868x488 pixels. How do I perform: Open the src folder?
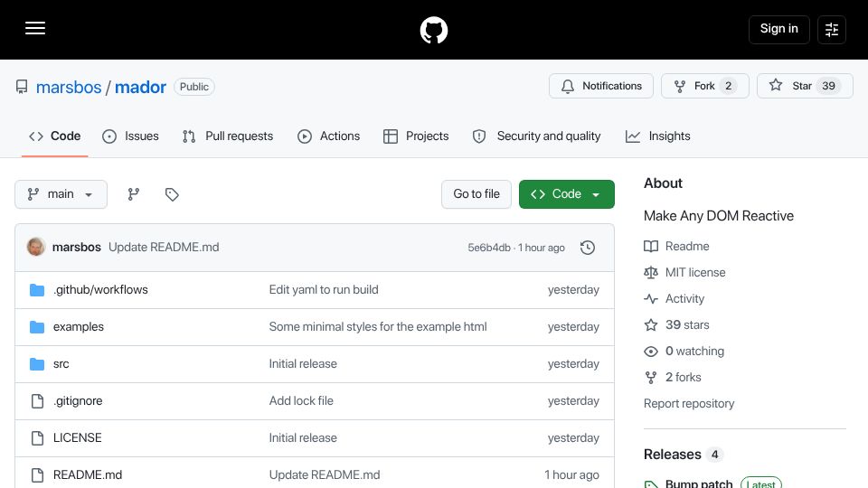tap(61, 364)
